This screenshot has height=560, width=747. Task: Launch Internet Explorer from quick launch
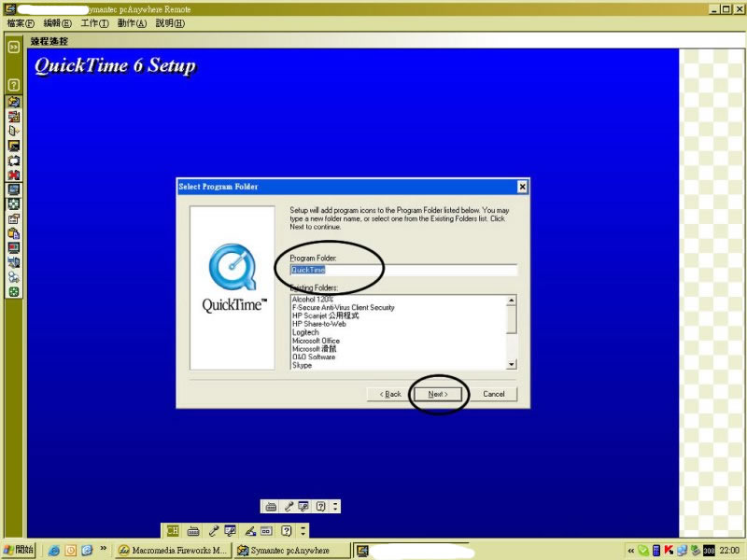54,551
